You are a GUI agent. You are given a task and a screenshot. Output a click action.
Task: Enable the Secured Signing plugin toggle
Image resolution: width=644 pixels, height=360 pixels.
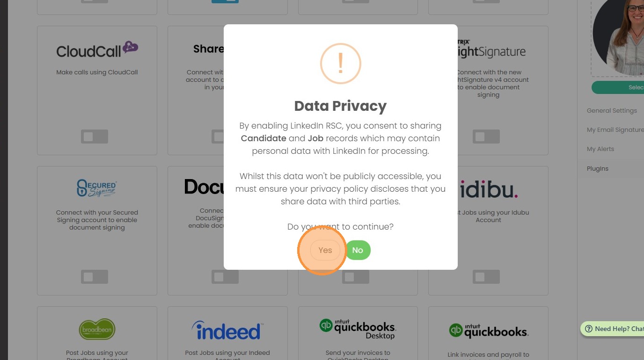click(x=95, y=277)
